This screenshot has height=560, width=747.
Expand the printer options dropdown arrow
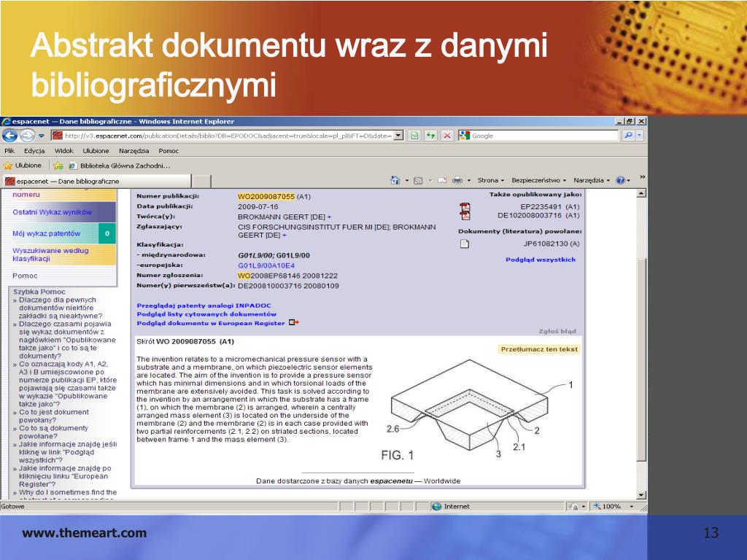[x=469, y=181]
